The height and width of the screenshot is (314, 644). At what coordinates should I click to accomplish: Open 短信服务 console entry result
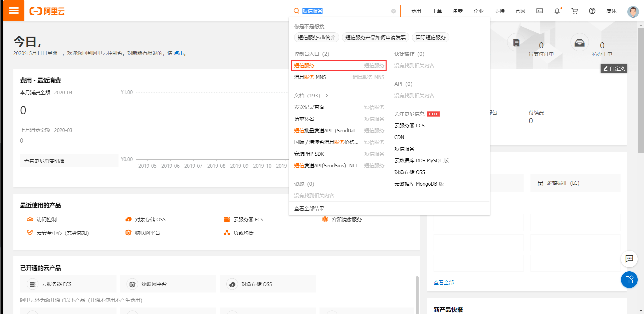click(x=339, y=65)
